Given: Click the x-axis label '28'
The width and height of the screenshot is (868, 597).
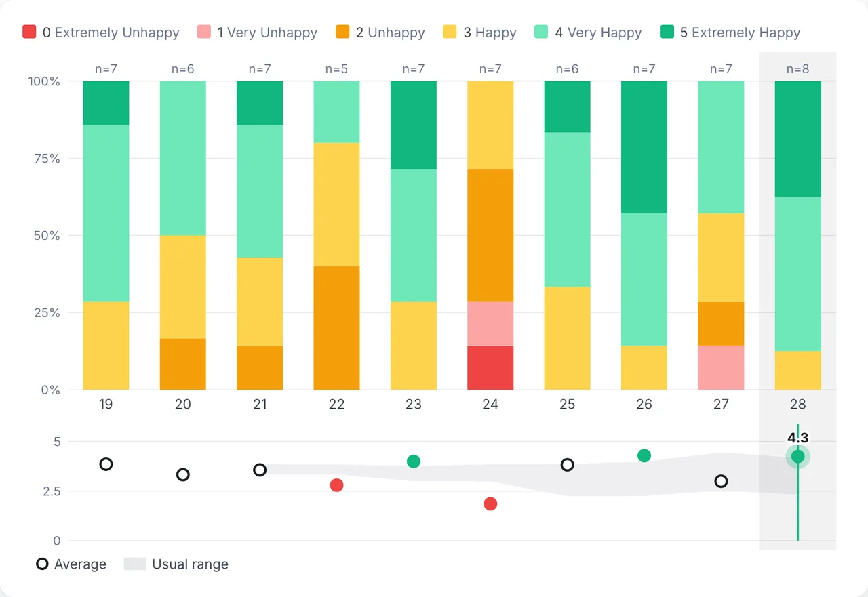Looking at the screenshot, I should click(798, 405).
